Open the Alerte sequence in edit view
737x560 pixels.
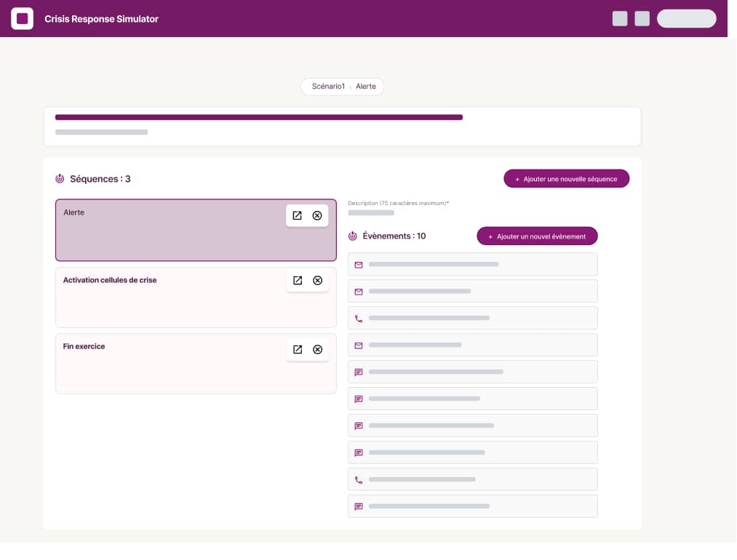coord(297,215)
